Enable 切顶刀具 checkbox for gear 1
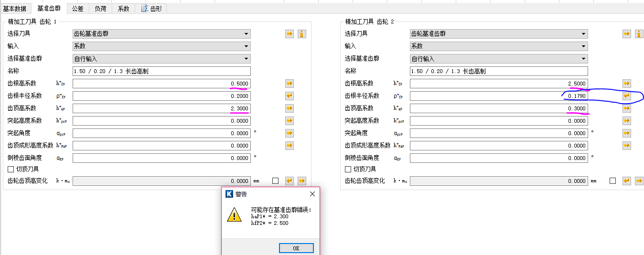The width and height of the screenshot is (644, 255). tap(11, 169)
